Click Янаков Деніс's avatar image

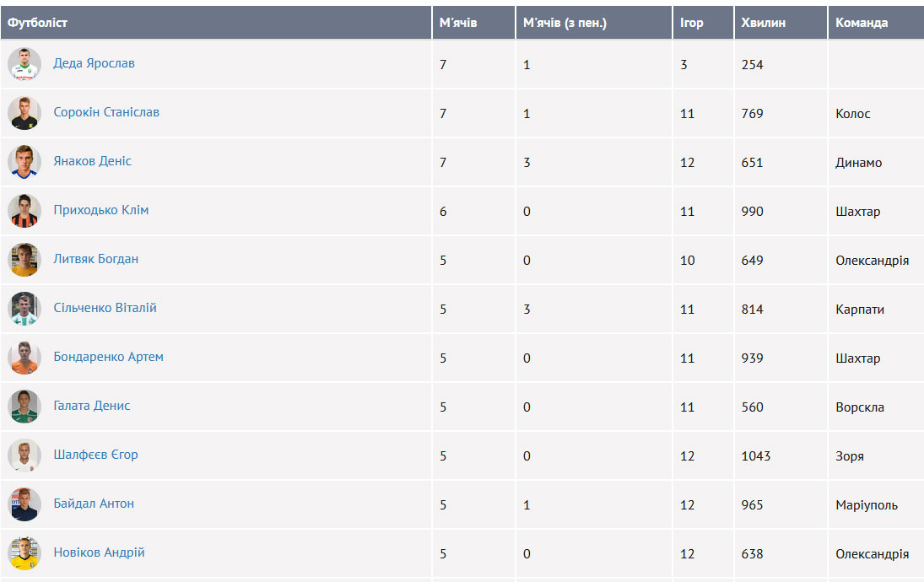pyautogui.click(x=24, y=162)
